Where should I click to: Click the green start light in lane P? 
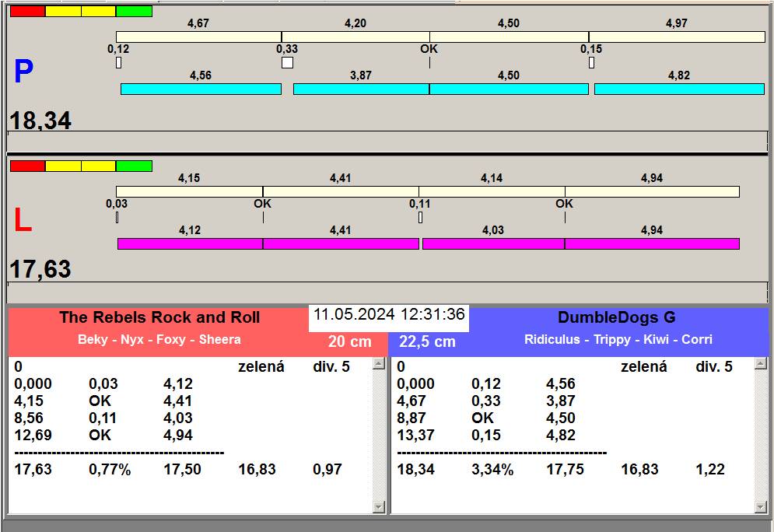[134, 12]
